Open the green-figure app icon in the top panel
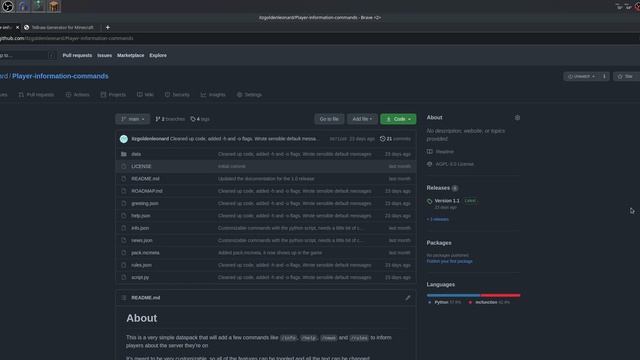This screenshot has height=360, width=640. point(38,6)
